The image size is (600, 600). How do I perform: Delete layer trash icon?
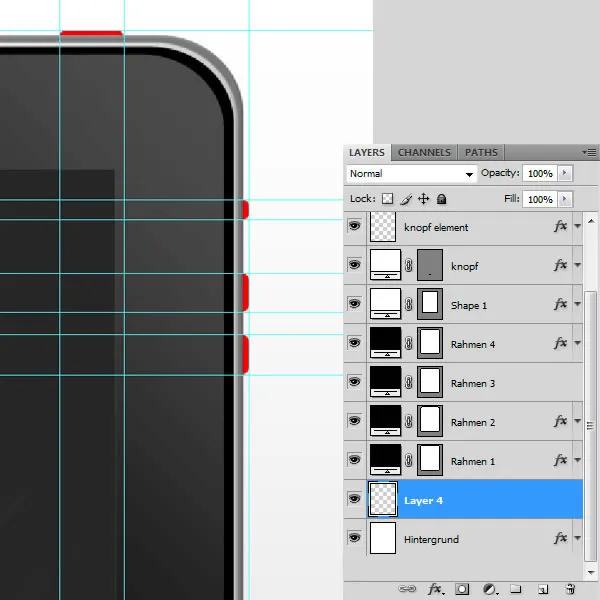tap(570, 589)
